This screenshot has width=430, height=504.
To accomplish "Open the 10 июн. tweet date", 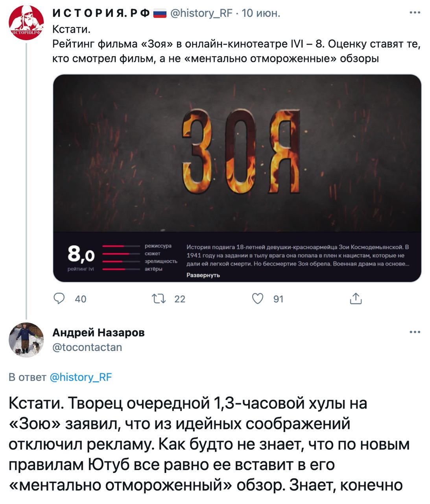I will (x=261, y=13).
